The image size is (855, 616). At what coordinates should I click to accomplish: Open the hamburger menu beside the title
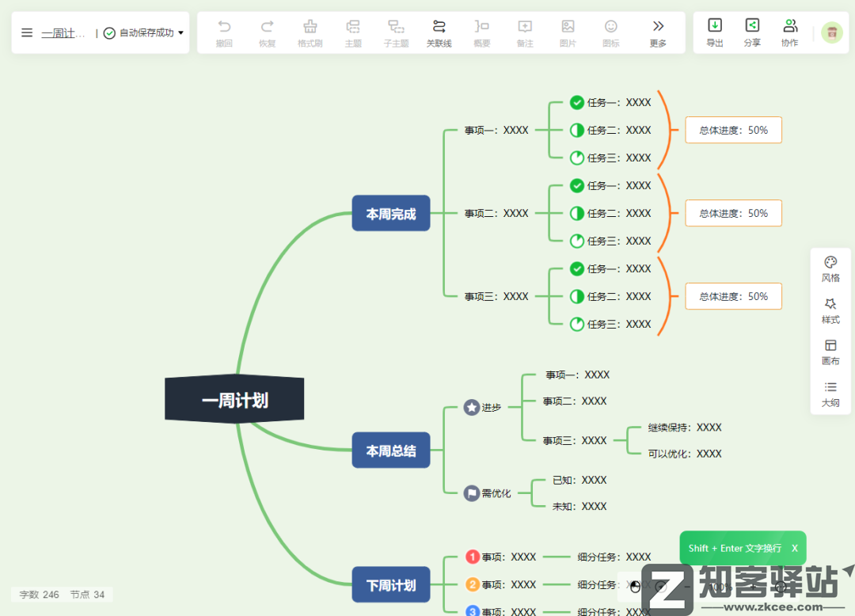26,32
